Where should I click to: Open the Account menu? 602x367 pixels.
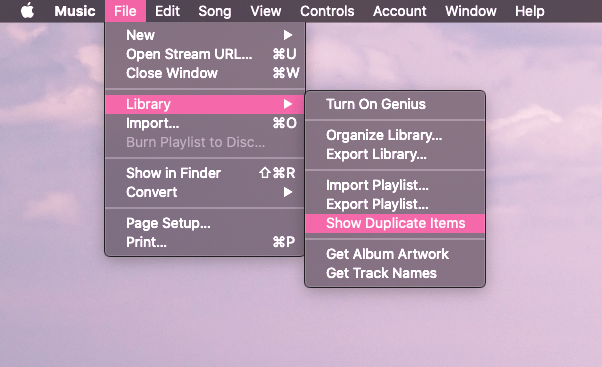400,11
